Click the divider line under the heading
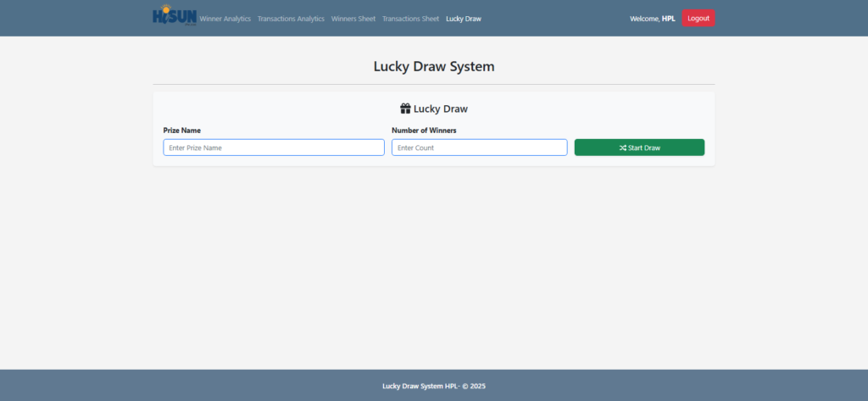Screen dimensions: 868x401 coord(433,85)
